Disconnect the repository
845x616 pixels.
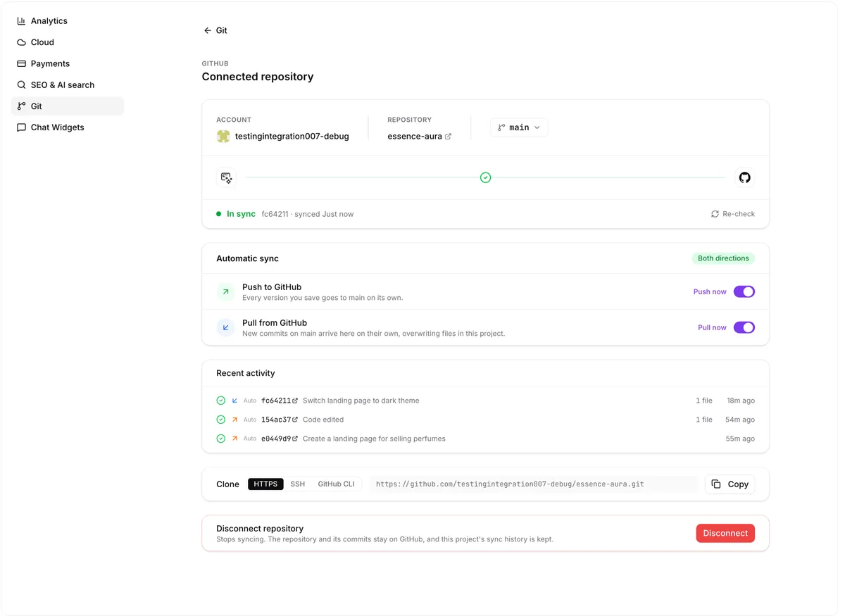click(725, 534)
